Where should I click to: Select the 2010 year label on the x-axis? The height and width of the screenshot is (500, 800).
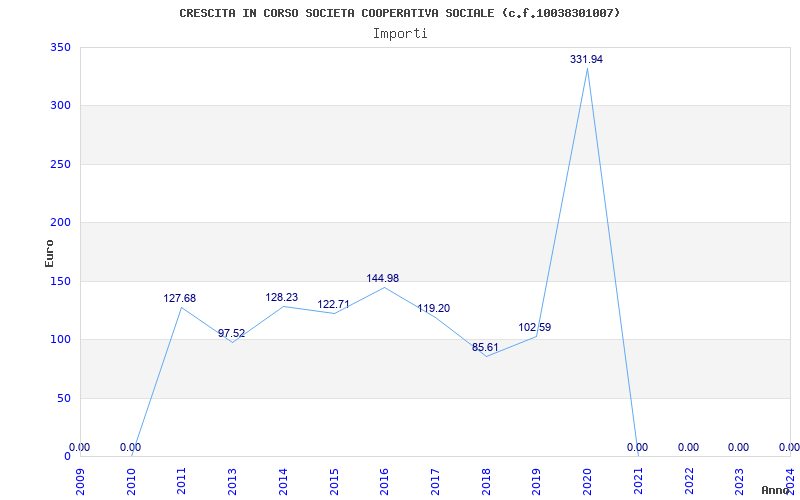pos(132,482)
